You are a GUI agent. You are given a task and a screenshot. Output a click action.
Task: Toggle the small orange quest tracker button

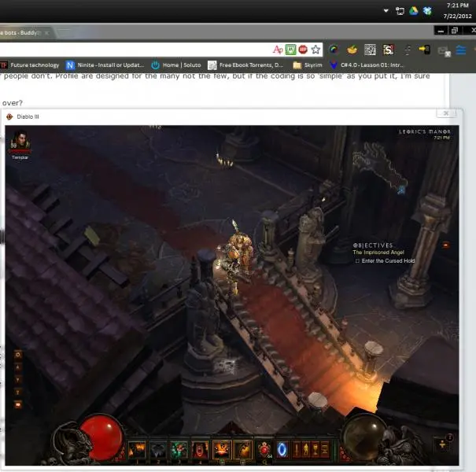446,245
